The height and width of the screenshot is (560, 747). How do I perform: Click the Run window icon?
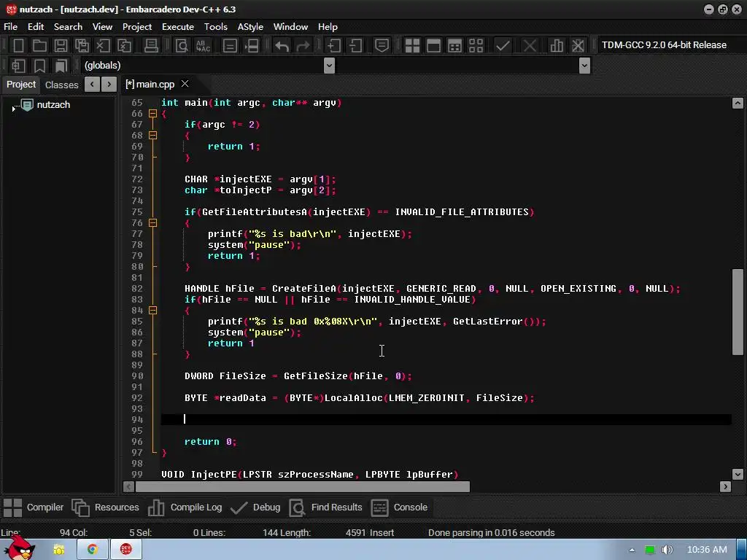coord(433,46)
